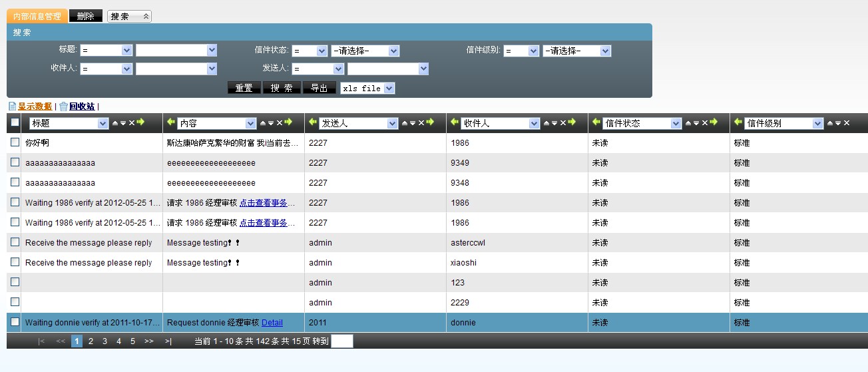Screen dimensions: 868x372
Task: Remove the 发送人 column with X icon
Action: pos(421,123)
